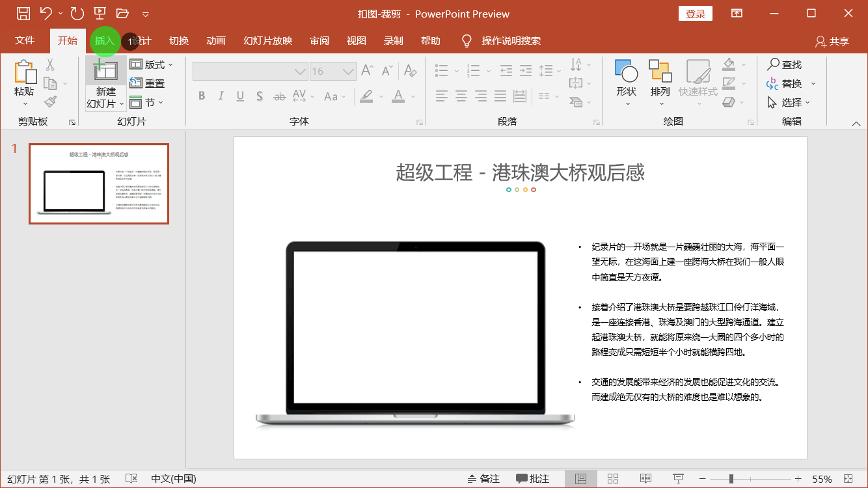Click the 登录 sign-in button
Image resolution: width=868 pixels, height=488 pixels.
pyautogui.click(x=696, y=14)
